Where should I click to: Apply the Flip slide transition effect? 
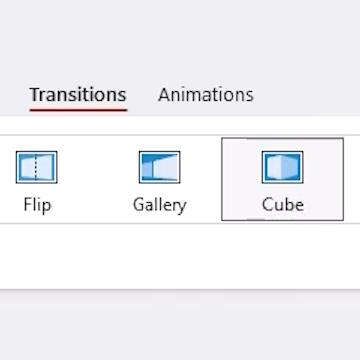(x=36, y=180)
